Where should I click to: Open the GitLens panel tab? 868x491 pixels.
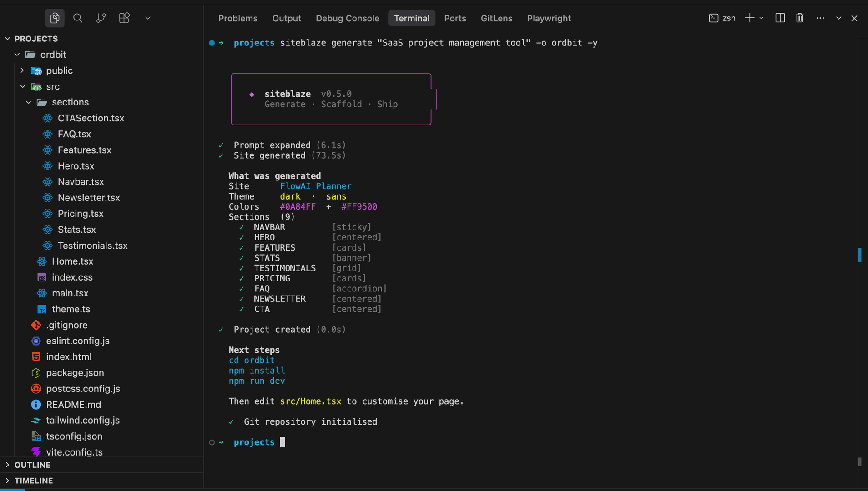[496, 18]
